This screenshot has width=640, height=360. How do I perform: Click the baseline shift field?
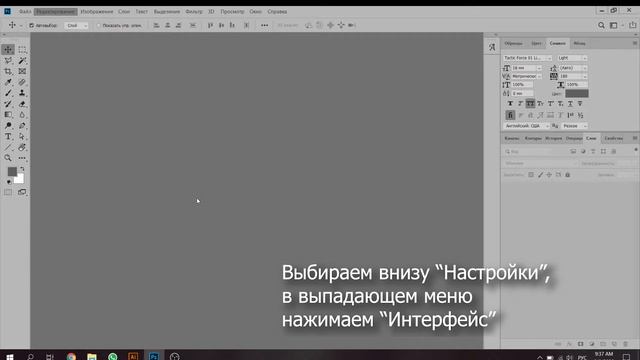[x=522, y=93]
